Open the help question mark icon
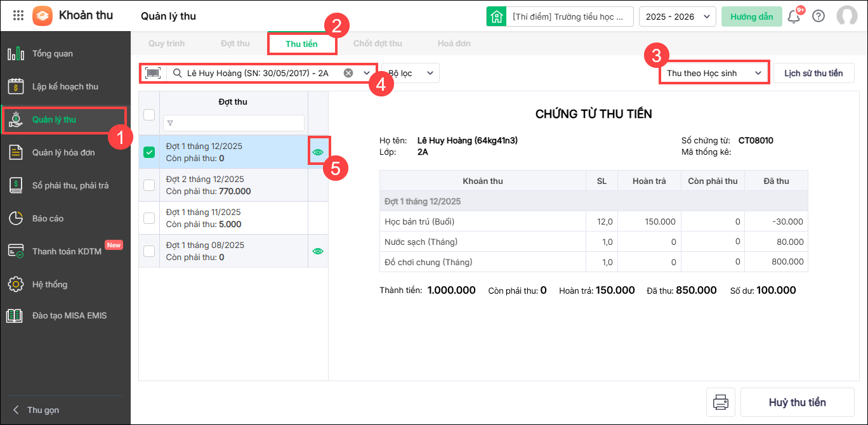Image resolution: width=868 pixels, height=425 pixels. click(x=819, y=16)
